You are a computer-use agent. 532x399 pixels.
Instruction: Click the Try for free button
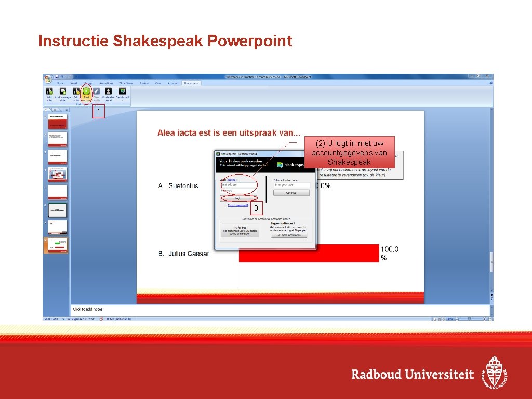tap(240, 231)
